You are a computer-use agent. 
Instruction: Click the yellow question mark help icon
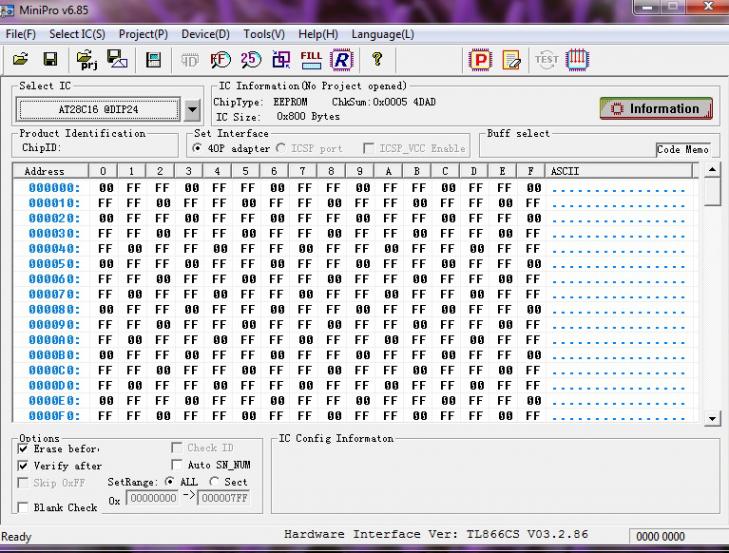377,60
